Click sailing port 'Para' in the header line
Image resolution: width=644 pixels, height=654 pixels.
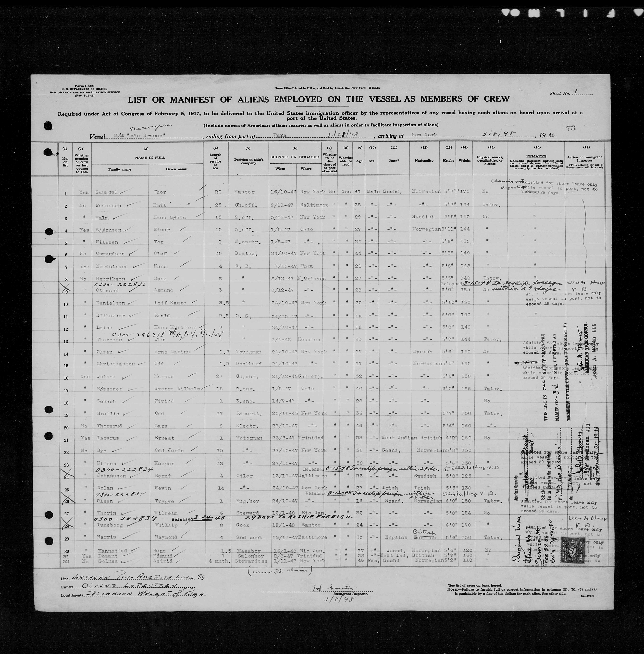pos(280,135)
